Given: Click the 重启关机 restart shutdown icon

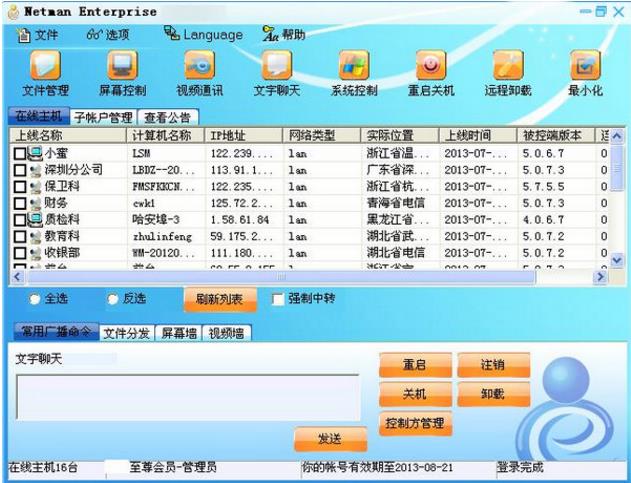Looking at the screenshot, I should [x=430, y=70].
